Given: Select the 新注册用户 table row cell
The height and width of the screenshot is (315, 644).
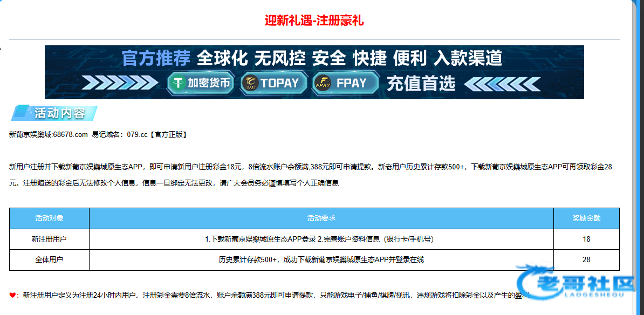Looking at the screenshot, I should [49, 239].
